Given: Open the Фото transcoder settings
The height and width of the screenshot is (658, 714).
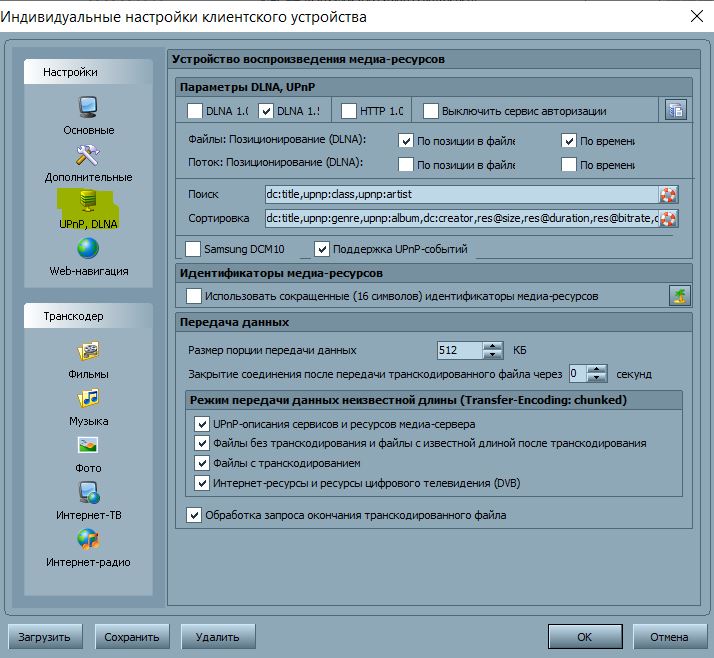Looking at the screenshot, I should pos(88,446).
